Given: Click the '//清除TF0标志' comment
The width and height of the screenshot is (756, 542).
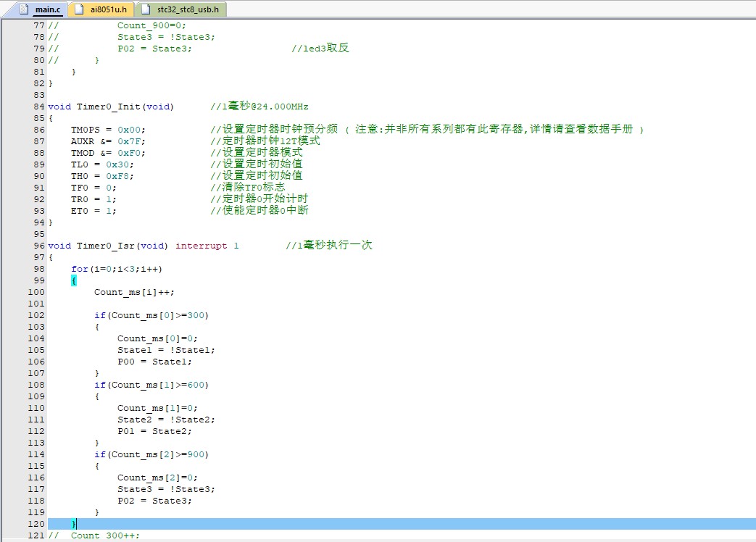Looking at the screenshot, I should pos(248,188).
